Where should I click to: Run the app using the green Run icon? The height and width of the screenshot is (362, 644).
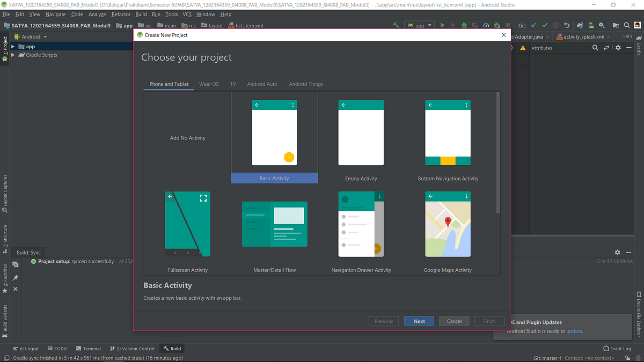coord(443,25)
